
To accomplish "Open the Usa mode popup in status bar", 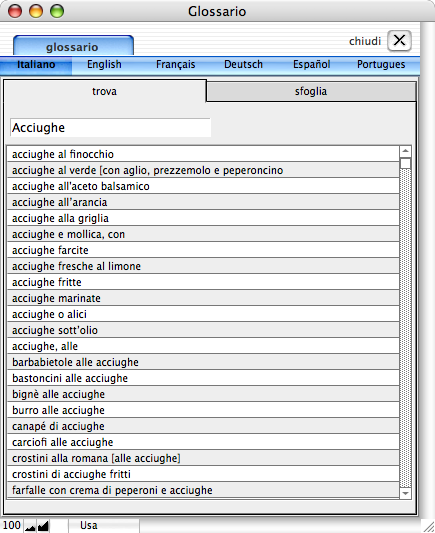I will (104, 526).
